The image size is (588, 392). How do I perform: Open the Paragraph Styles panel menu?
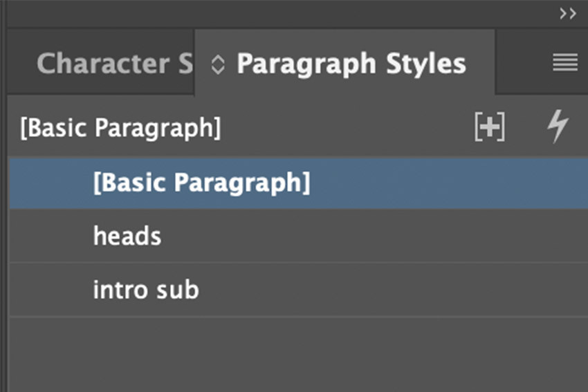565,64
